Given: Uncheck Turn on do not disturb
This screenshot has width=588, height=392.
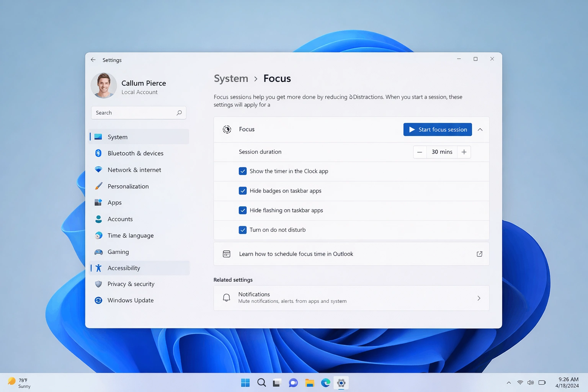Looking at the screenshot, I should [x=243, y=230].
